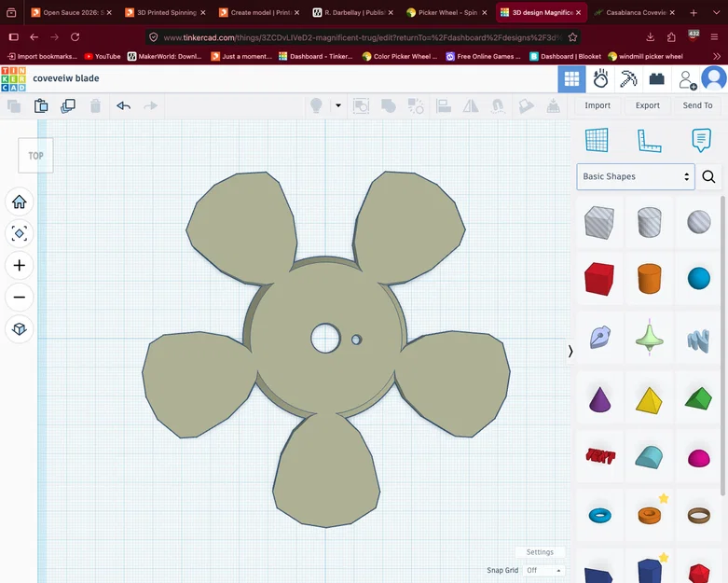
Task: Zoom out with the minus button
Action: coord(19,297)
